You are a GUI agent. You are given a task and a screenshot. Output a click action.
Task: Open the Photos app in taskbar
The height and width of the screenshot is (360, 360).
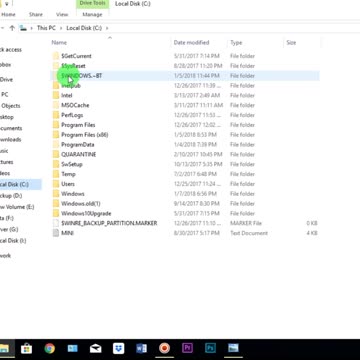[x=233, y=348]
